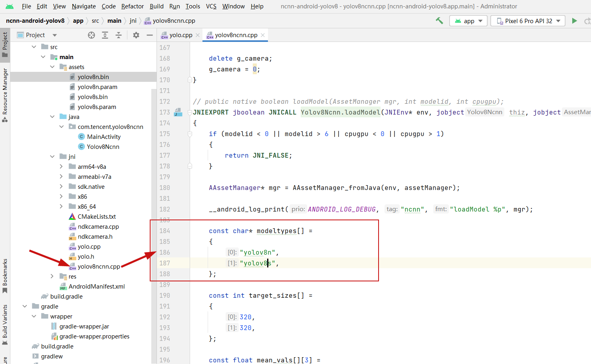This screenshot has width=591, height=364.
Task: Click the Android Studio logo icon
Action: point(10,6)
